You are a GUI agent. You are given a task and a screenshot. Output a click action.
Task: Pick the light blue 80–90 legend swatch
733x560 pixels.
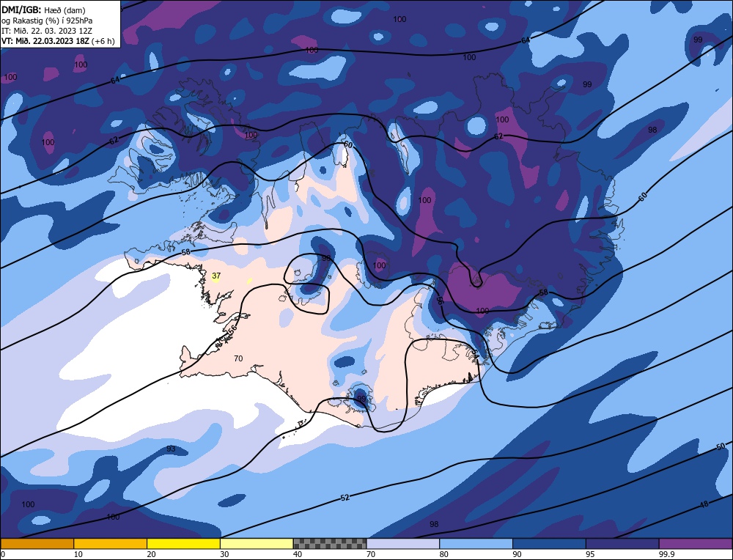476,543
